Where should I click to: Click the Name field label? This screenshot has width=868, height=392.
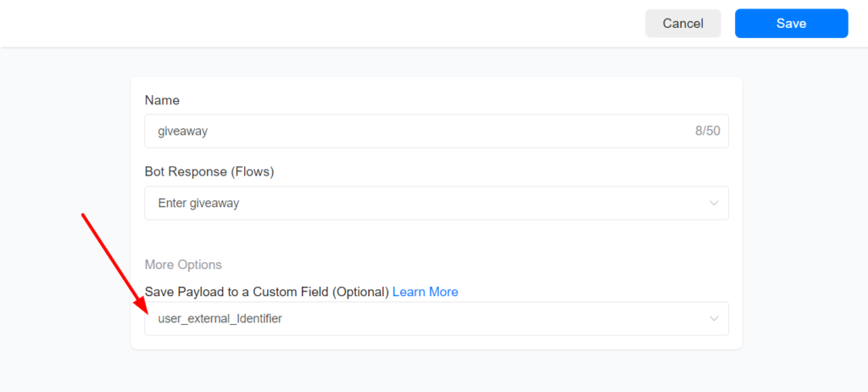(162, 100)
